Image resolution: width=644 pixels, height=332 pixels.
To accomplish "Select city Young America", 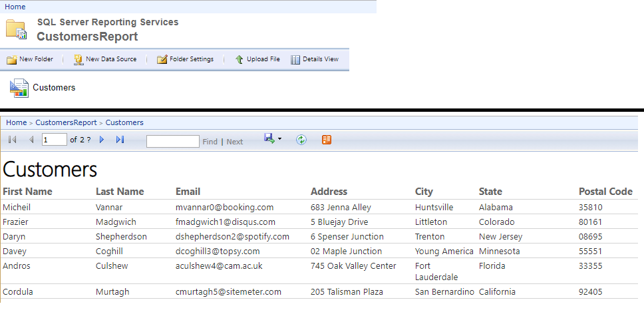I will [444, 251].
